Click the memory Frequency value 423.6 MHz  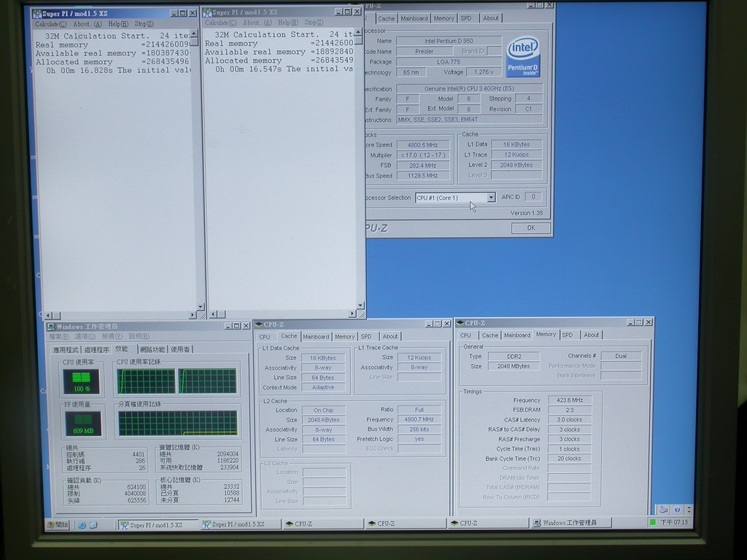(x=570, y=400)
